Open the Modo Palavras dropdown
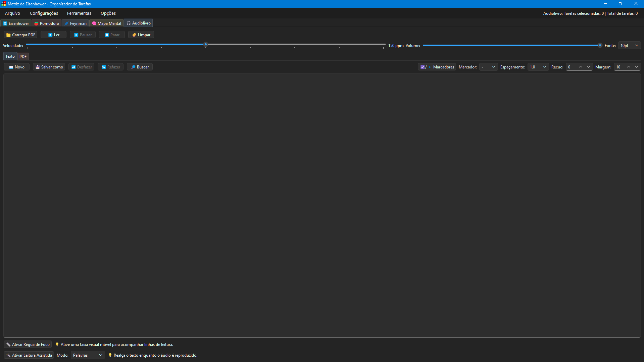 click(88, 355)
